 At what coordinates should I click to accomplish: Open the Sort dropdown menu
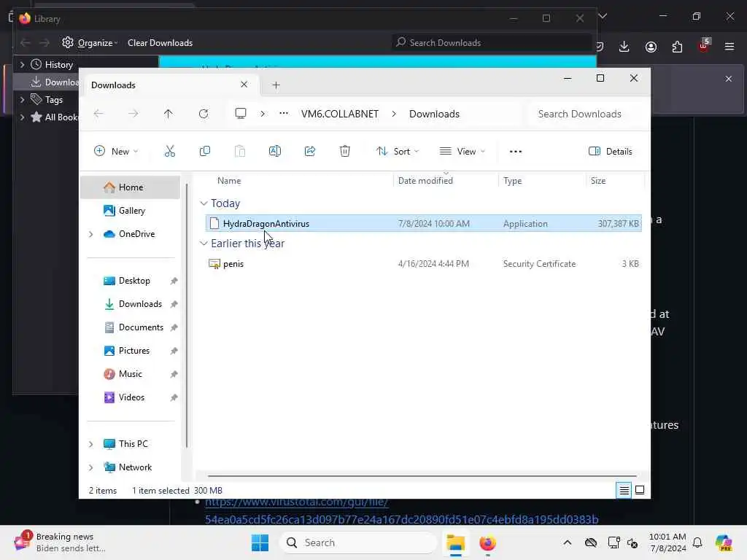(398, 152)
